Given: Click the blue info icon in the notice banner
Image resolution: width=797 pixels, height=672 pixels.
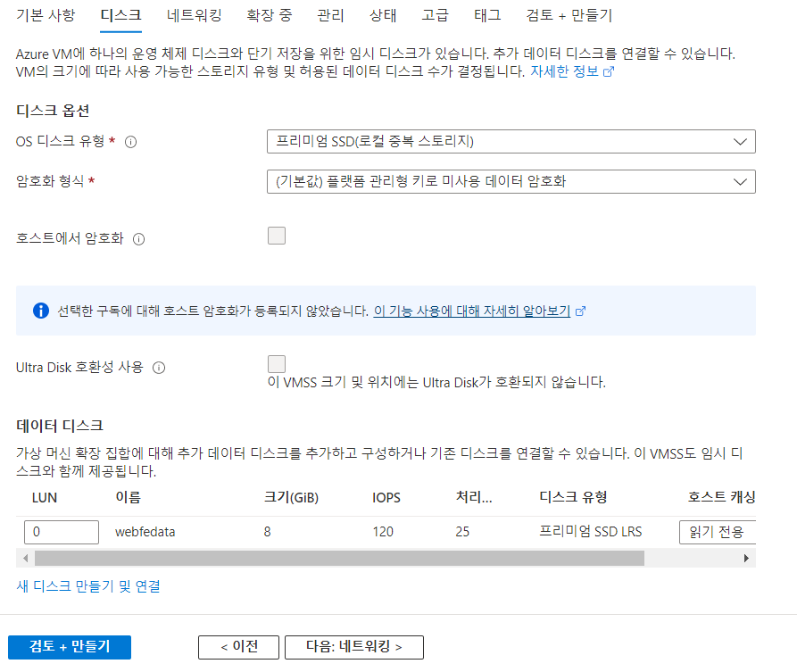Looking at the screenshot, I should (x=41, y=310).
